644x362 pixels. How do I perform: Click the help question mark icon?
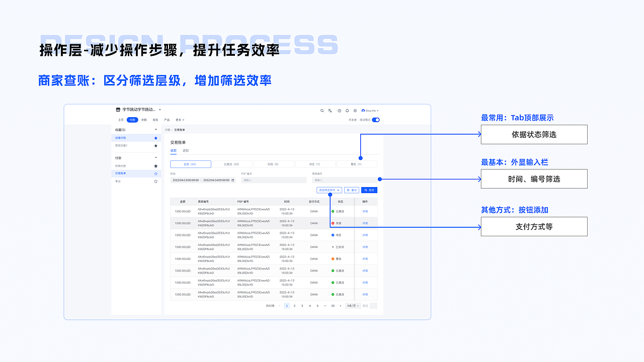[339, 111]
